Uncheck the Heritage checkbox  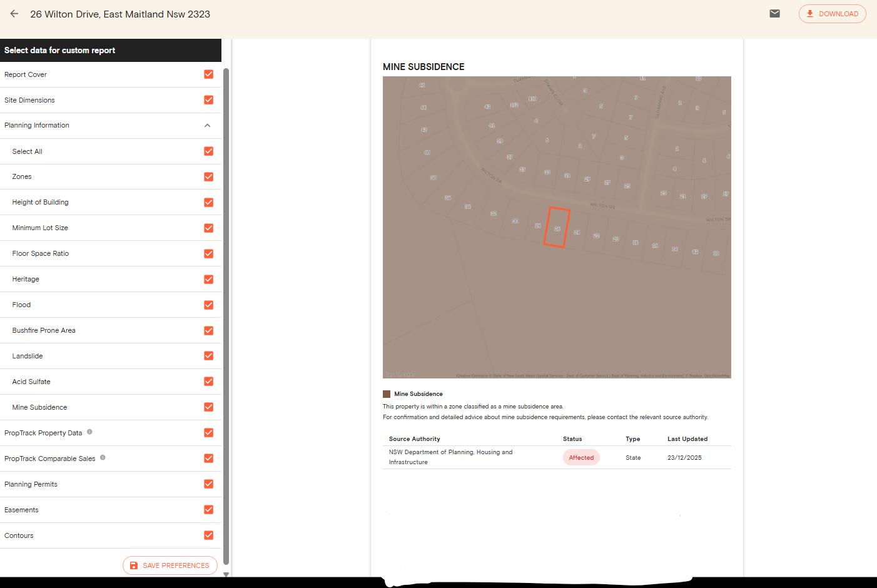tap(209, 280)
